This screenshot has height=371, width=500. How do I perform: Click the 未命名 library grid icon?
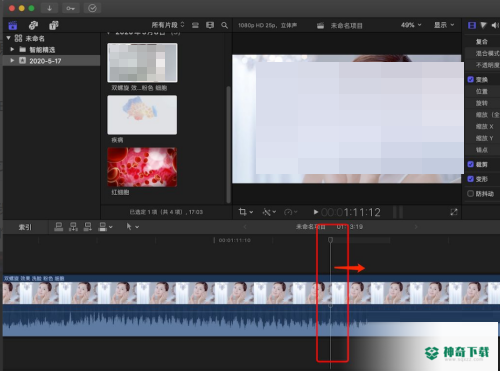(x=19, y=38)
